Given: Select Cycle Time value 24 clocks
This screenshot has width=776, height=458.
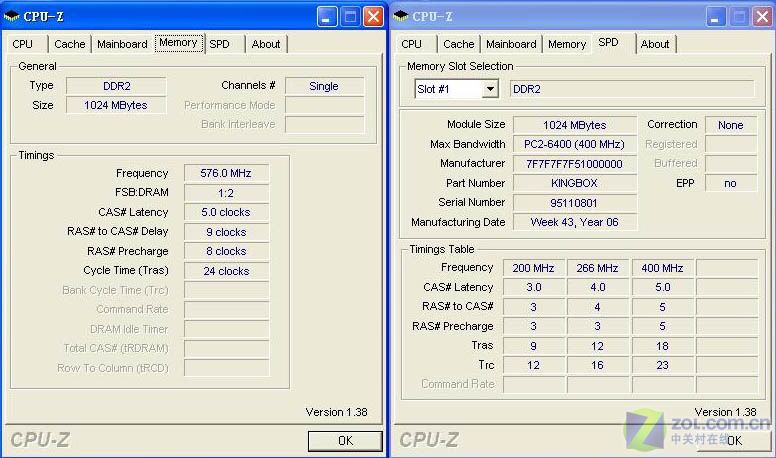Looking at the screenshot, I should pyautogui.click(x=227, y=271).
